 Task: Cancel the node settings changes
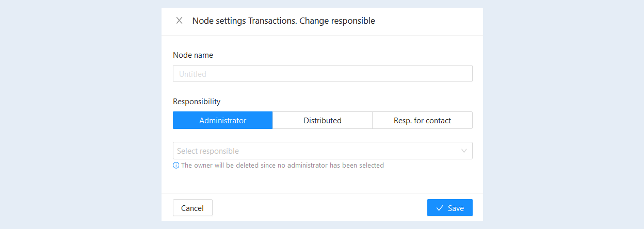point(192,208)
